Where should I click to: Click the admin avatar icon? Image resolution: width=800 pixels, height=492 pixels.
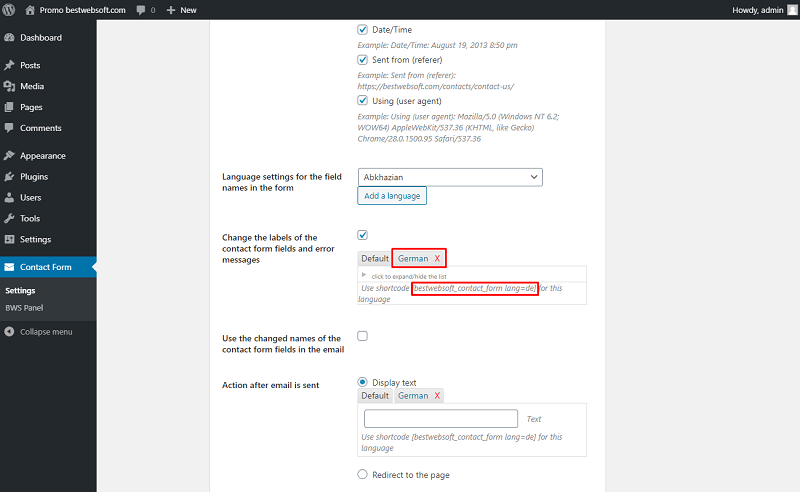coord(792,10)
